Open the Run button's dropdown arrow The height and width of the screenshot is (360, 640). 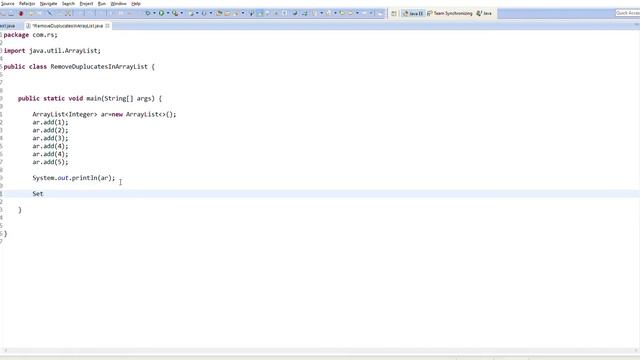(168, 13)
